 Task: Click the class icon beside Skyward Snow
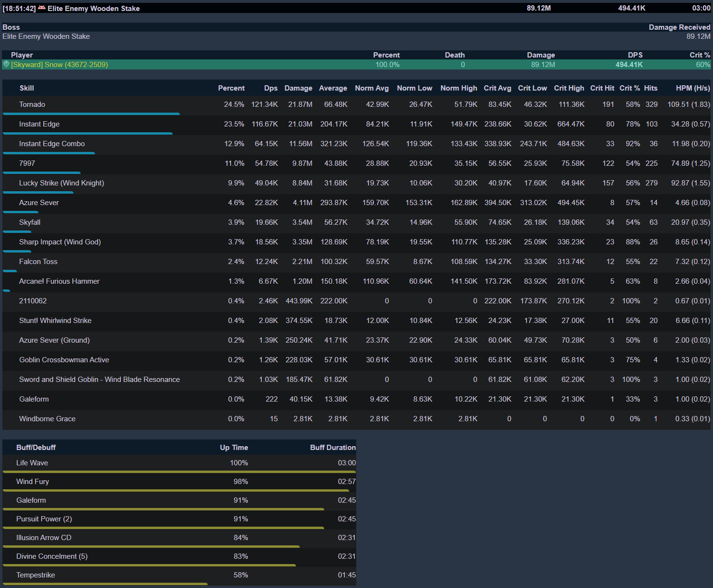[6, 64]
